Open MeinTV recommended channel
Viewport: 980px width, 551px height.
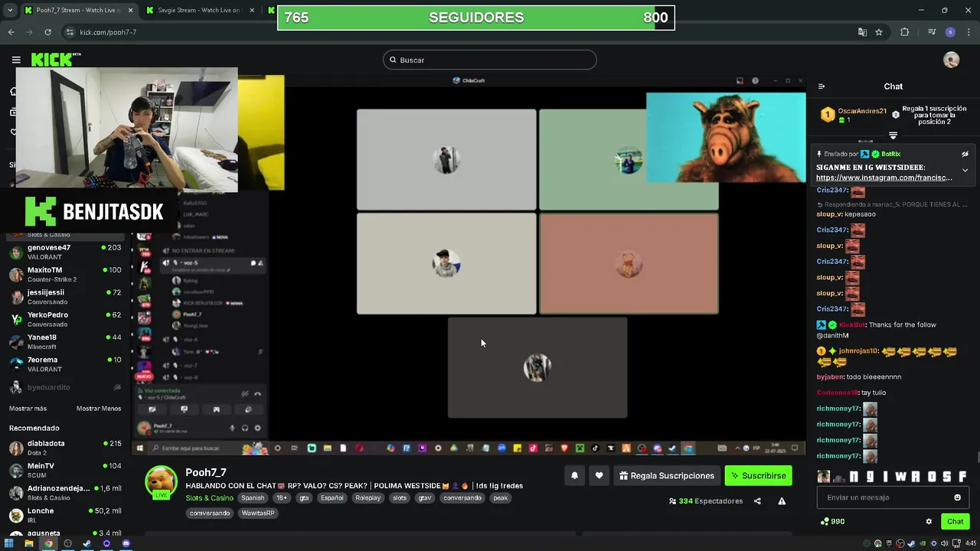[x=64, y=470]
